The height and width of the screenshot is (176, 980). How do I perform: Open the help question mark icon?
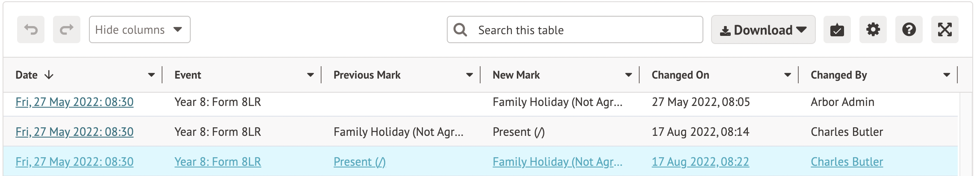coord(909,30)
